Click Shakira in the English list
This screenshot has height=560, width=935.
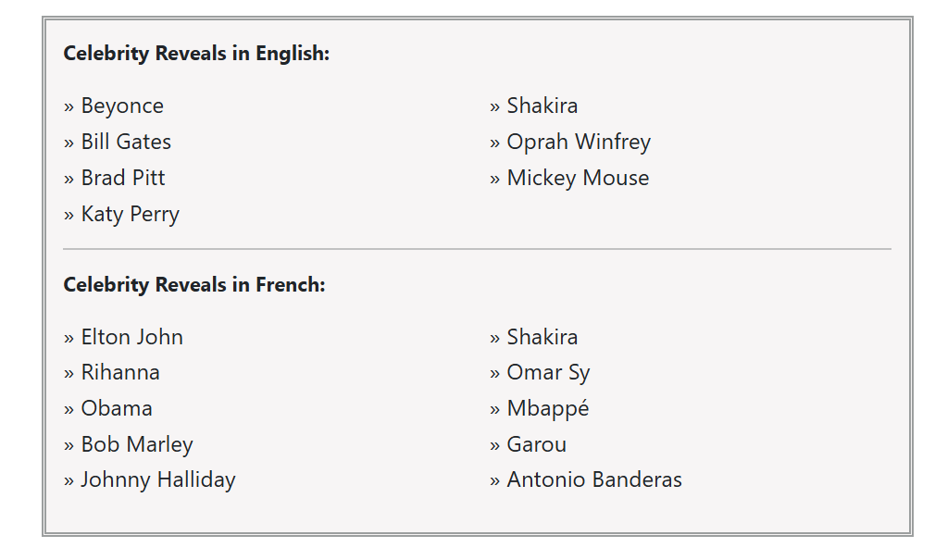(542, 106)
